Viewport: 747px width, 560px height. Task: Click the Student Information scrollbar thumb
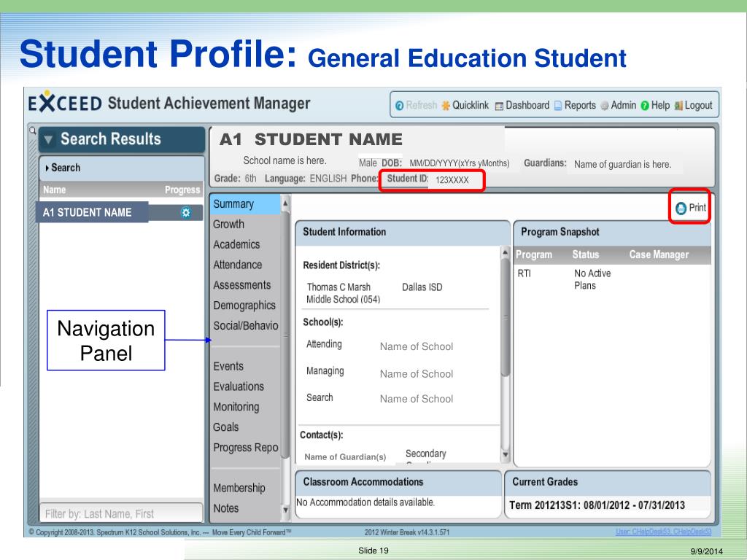point(505,318)
